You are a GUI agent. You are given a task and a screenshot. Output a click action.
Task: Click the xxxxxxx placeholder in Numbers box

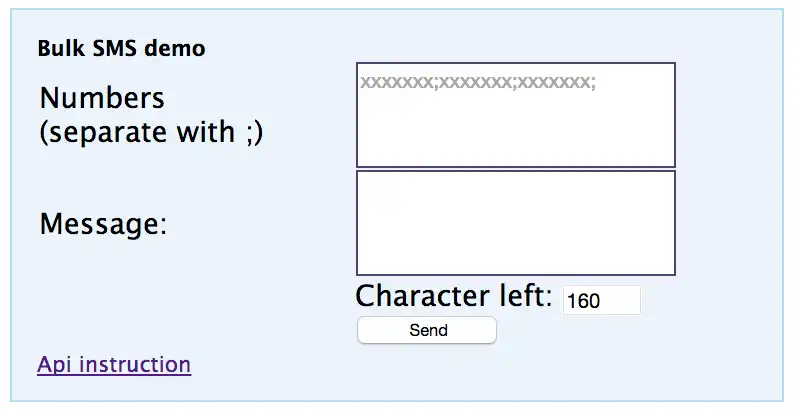point(478,82)
